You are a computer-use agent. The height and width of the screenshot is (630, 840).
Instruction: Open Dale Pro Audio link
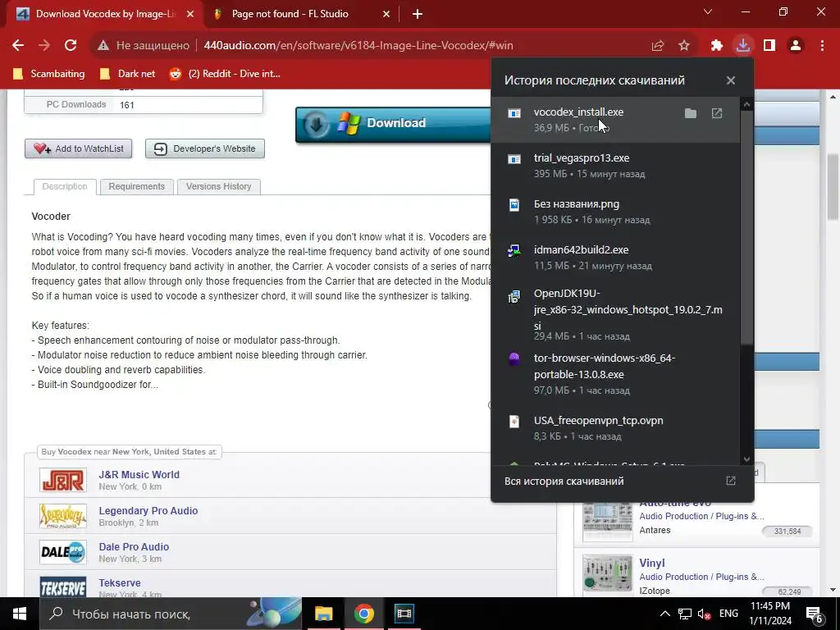point(134,546)
